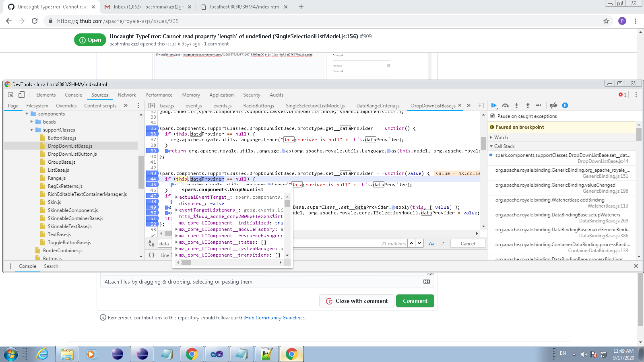The height and width of the screenshot is (362, 644).
Task: Open DevTools customize menu (three dots)
Action: pyautogui.click(x=636, y=95)
